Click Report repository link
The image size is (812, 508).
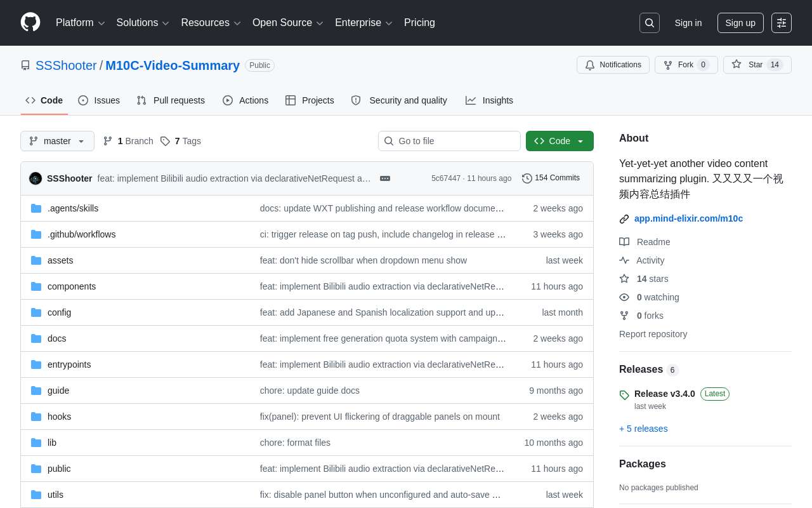point(653,334)
